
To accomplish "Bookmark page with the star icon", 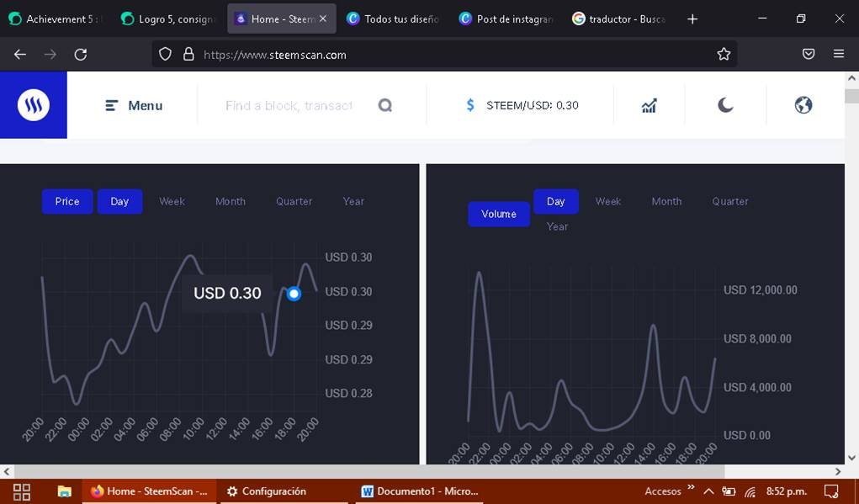I will [x=724, y=54].
